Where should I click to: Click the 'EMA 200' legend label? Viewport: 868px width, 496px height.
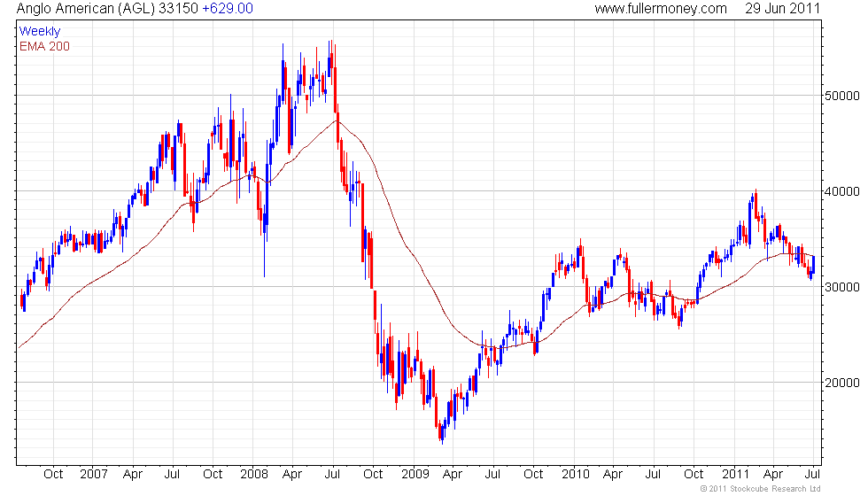[x=45, y=46]
